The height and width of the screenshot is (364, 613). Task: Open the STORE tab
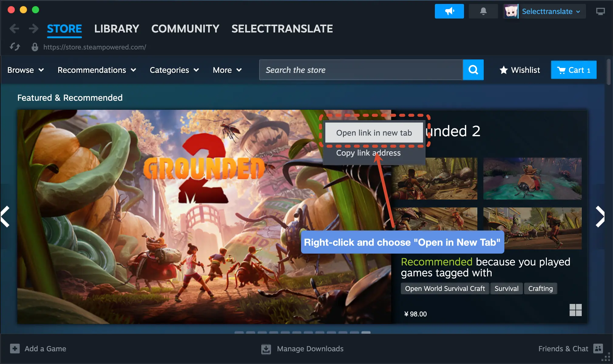click(x=64, y=29)
